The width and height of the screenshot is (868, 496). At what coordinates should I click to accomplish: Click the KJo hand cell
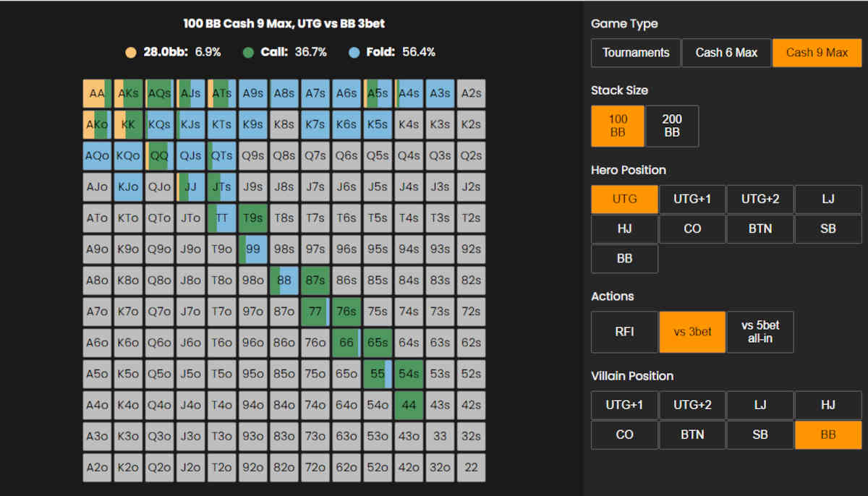(128, 187)
